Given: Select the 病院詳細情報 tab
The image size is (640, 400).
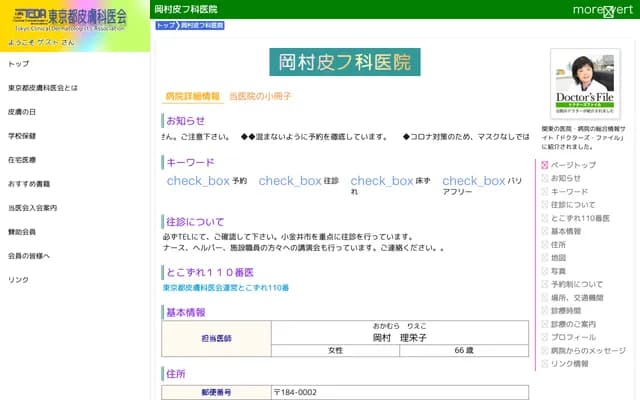Looking at the screenshot, I should (x=192, y=96).
